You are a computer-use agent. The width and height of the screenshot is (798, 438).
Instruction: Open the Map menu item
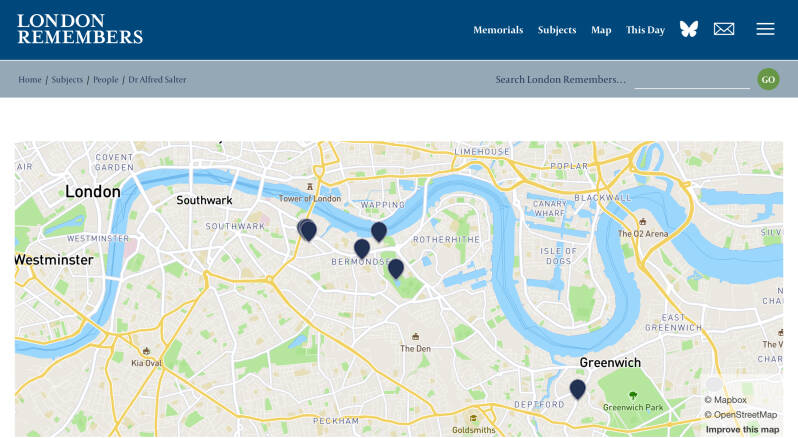click(x=601, y=30)
